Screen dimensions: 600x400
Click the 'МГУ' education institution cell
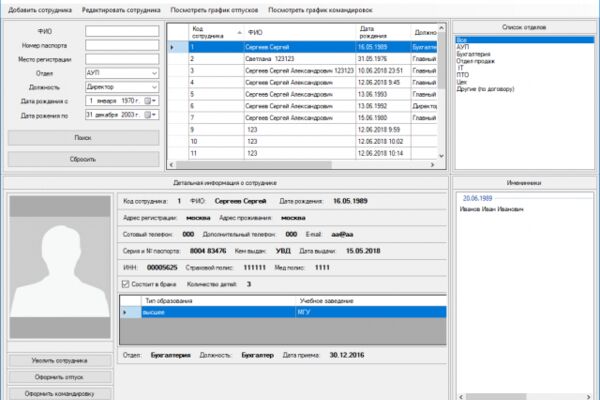[x=371, y=312]
